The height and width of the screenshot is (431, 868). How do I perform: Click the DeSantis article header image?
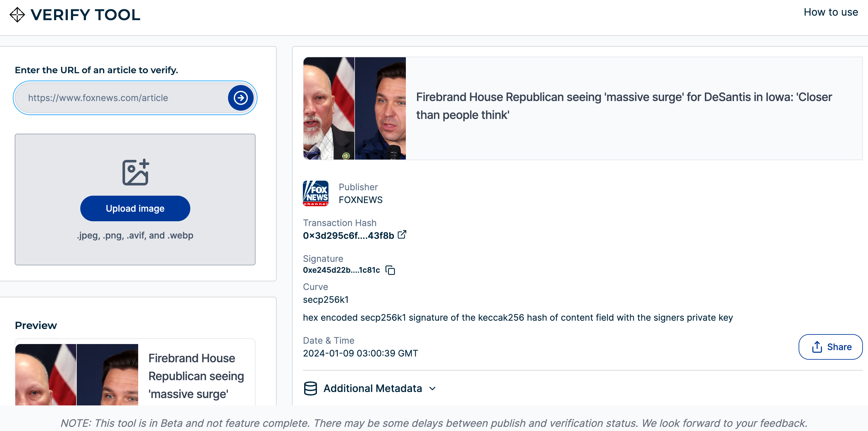click(x=354, y=108)
